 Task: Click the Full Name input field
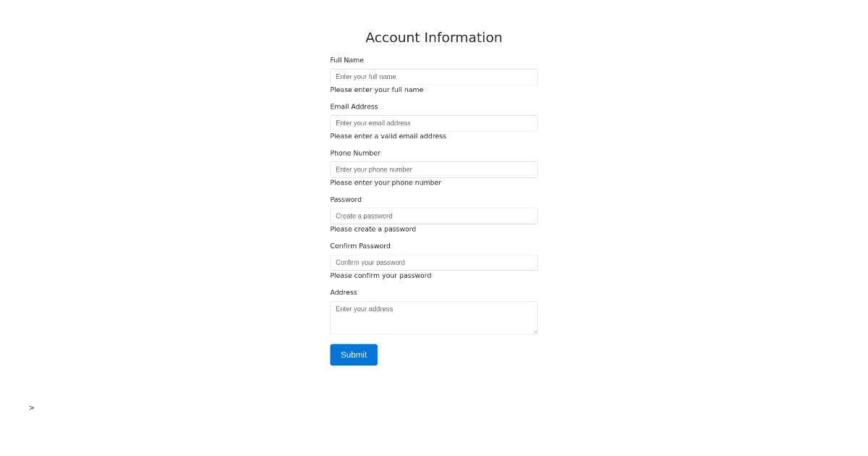(x=434, y=77)
